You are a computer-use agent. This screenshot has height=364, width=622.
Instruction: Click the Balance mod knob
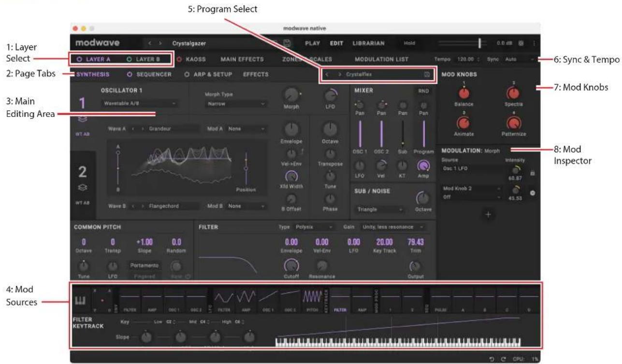[x=463, y=94]
